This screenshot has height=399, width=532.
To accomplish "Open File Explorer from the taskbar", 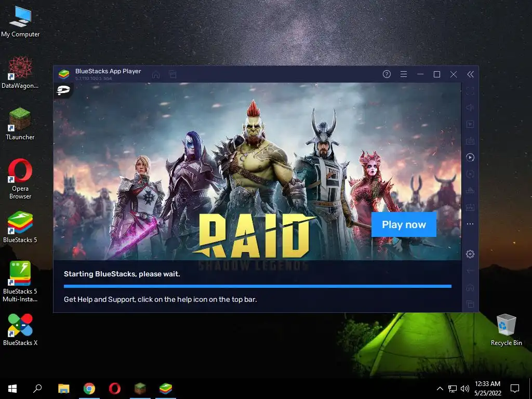I will click(64, 389).
